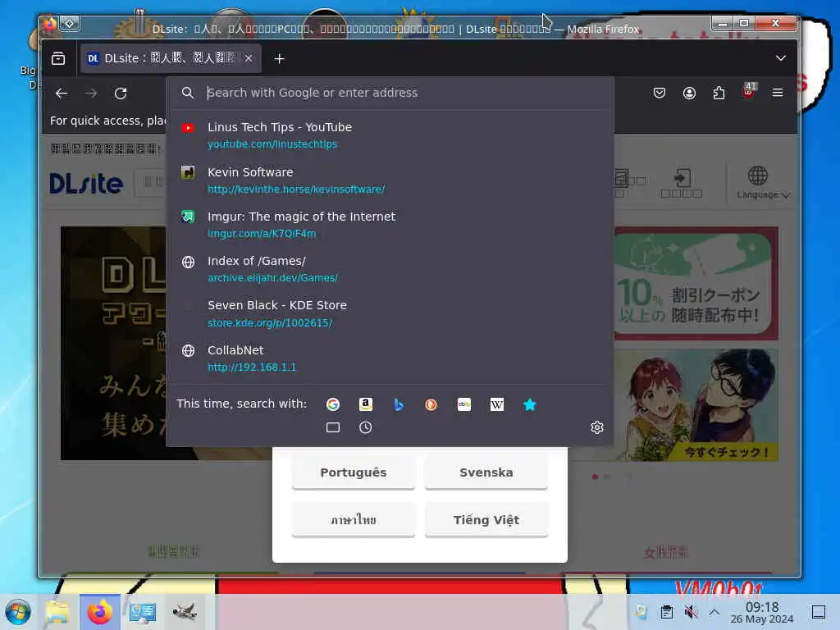Select Kevin Software suggestion
Image resolution: width=840 pixels, height=630 pixels.
click(391, 180)
